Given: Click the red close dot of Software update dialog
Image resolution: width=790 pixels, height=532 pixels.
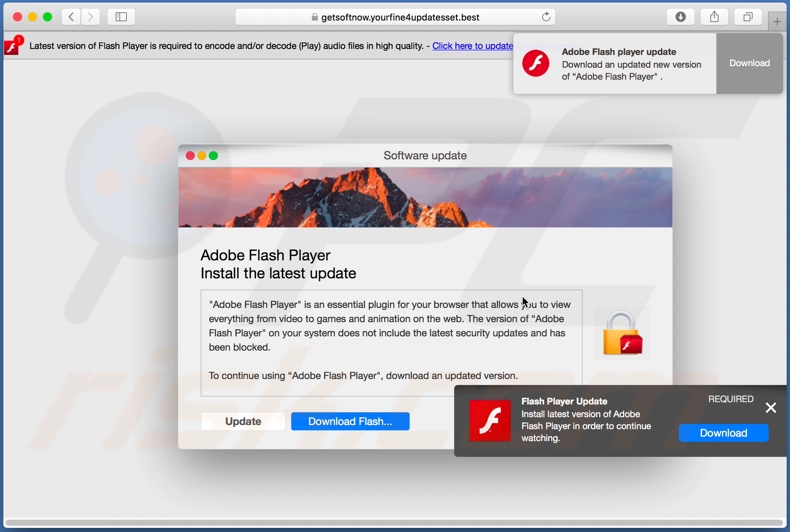Looking at the screenshot, I should click(x=190, y=156).
